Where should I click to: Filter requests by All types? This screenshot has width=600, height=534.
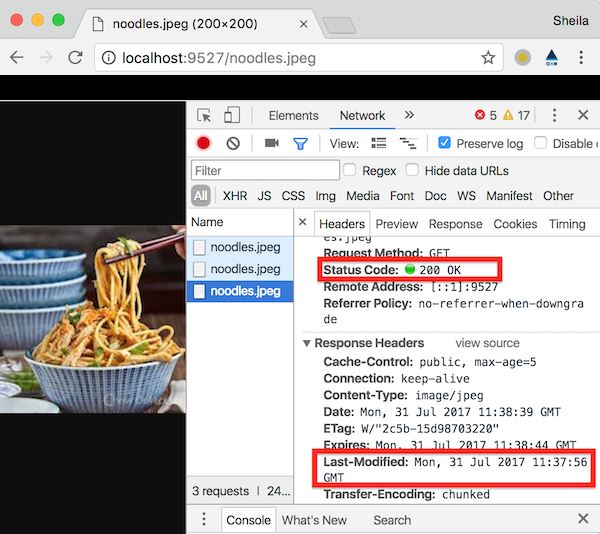click(201, 195)
